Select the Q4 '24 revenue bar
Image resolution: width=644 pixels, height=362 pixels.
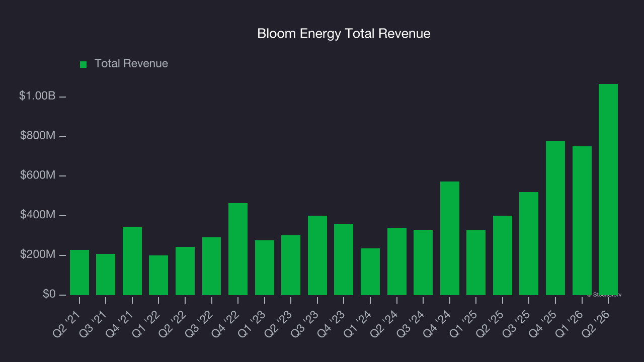coord(450,238)
